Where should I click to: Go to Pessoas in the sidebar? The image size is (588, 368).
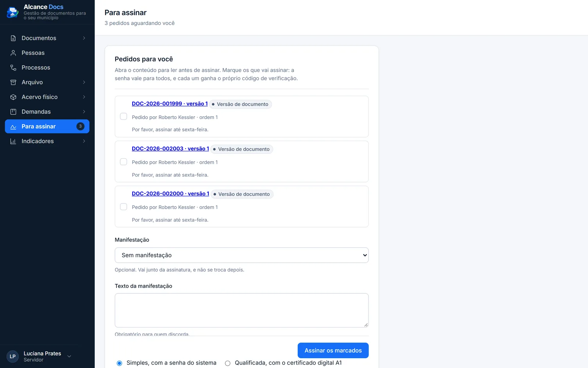pos(47,53)
